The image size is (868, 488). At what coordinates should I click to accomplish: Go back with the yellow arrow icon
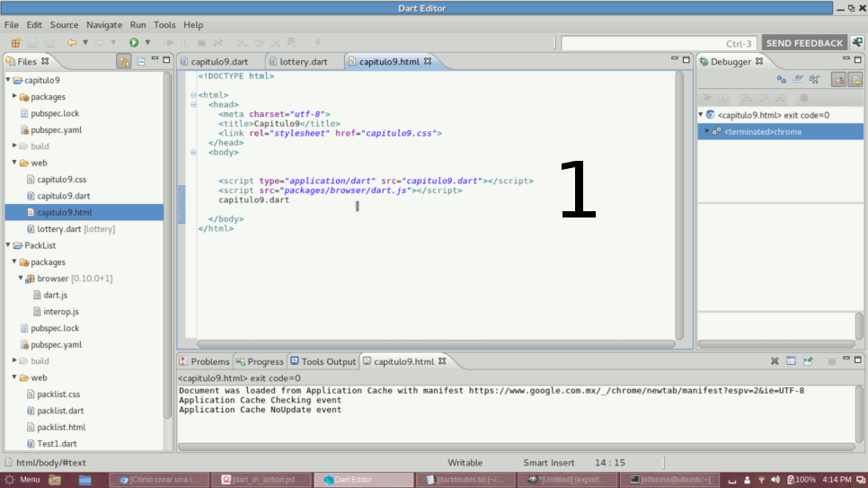click(71, 42)
